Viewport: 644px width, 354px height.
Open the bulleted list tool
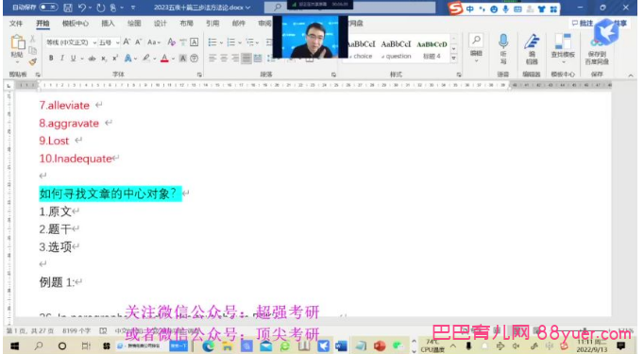click(x=212, y=42)
